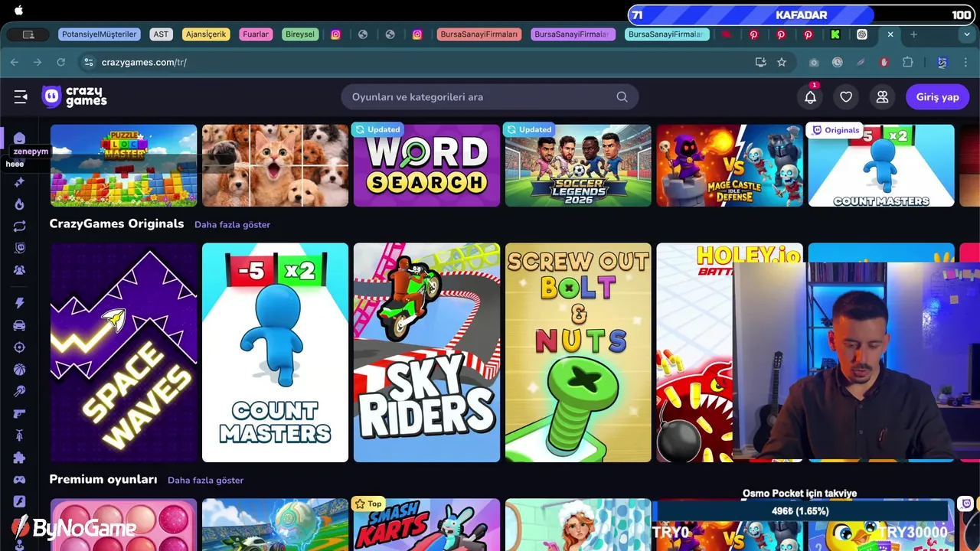
Task: Open Soccer Legends 2026 game
Action: (x=578, y=165)
